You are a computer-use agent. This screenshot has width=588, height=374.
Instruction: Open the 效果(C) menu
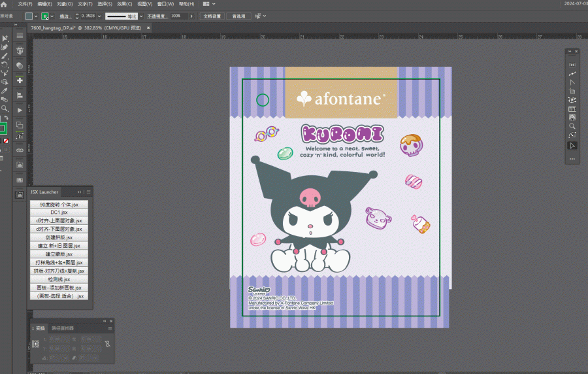[125, 4]
